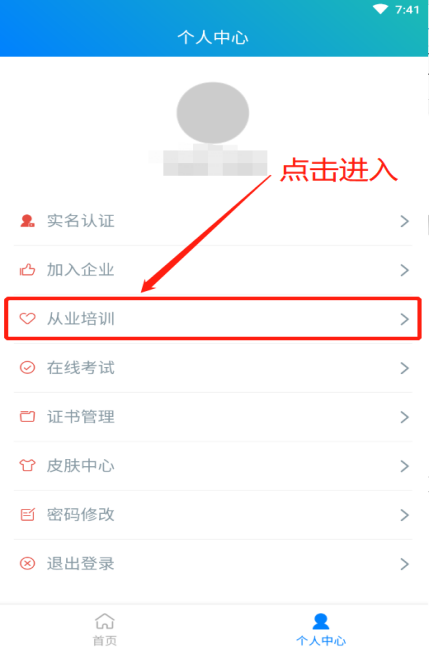Expand 实名认证 via its chevron arrow
This screenshot has height=651, width=430.
(x=405, y=221)
